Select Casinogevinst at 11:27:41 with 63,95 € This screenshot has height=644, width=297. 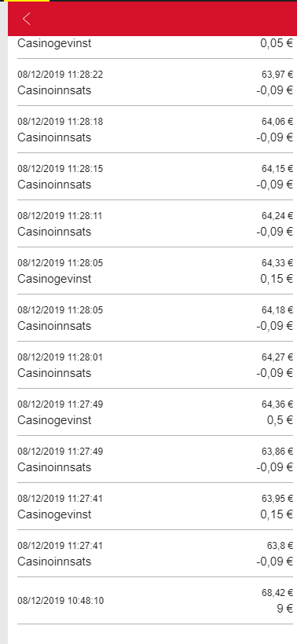click(x=156, y=507)
